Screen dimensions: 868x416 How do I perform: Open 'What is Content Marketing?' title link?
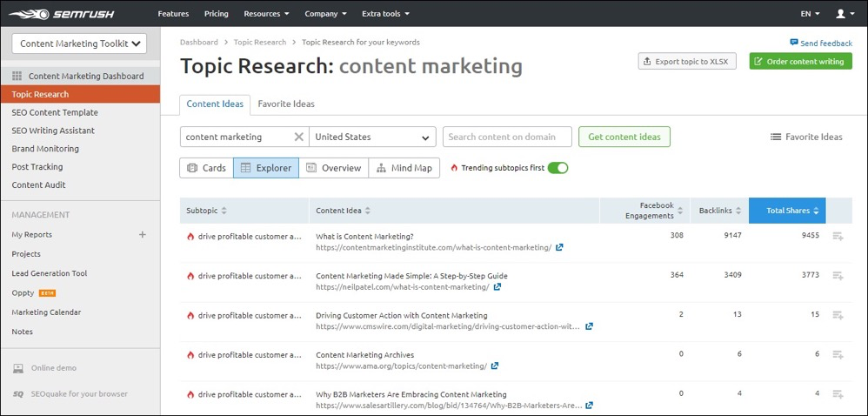[x=364, y=237]
